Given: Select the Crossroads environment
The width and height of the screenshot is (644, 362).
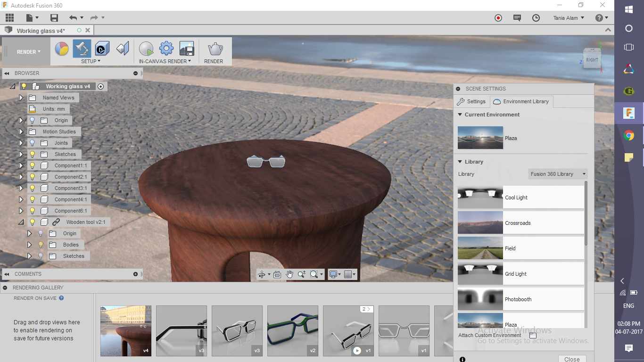Looking at the screenshot, I should pos(520,223).
